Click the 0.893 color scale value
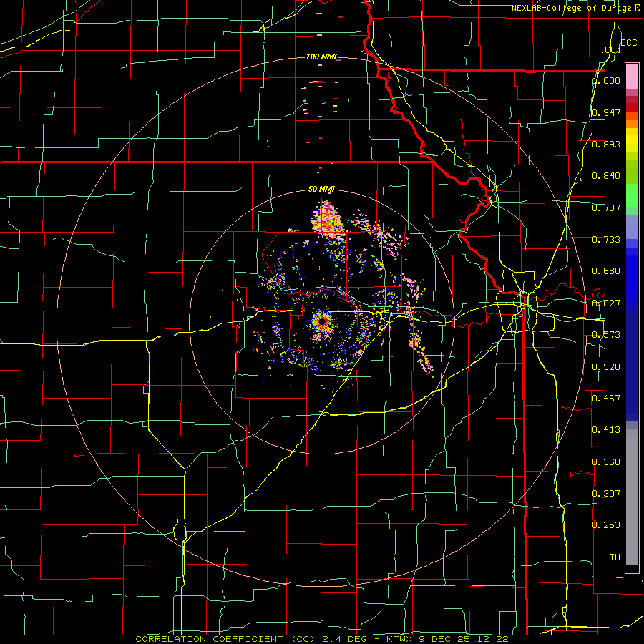 pos(606,144)
